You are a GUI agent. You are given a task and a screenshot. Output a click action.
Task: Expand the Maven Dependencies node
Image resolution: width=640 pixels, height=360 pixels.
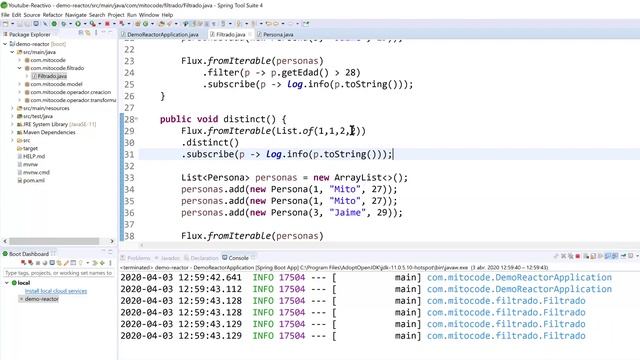(12, 132)
